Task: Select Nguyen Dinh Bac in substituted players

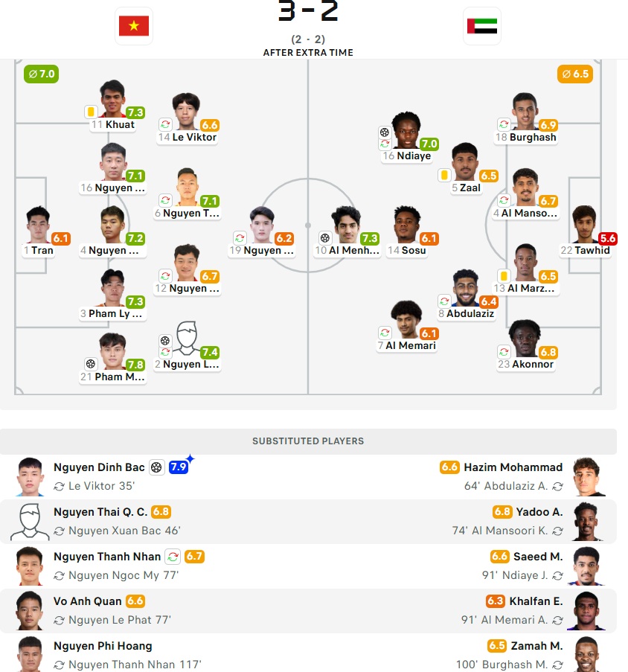Action: [x=99, y=467]
